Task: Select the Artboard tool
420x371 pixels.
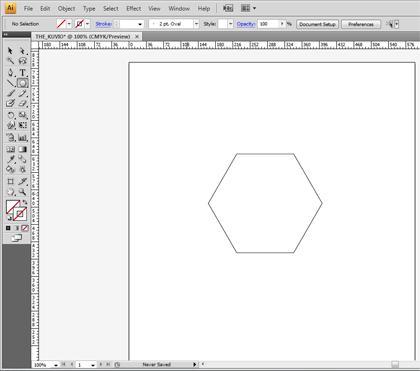Action: pyautogui.click(x=10, y=181)
